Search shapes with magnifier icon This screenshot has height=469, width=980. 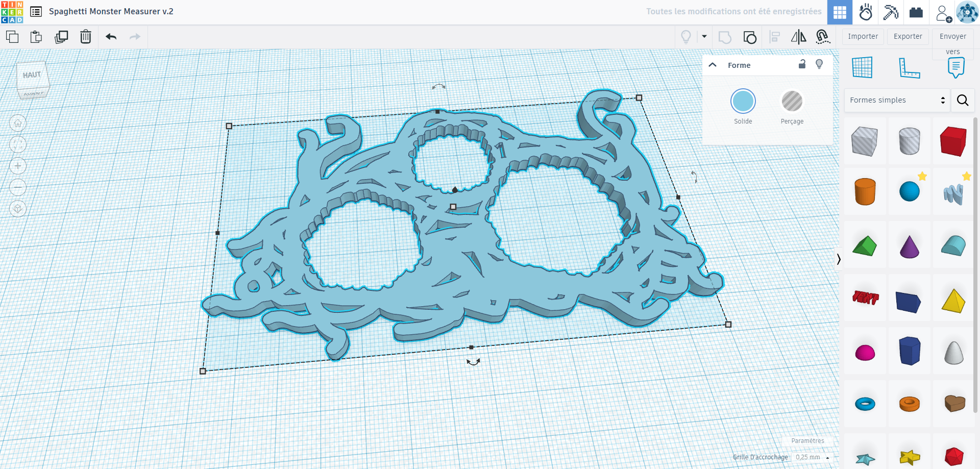[963, 100]
